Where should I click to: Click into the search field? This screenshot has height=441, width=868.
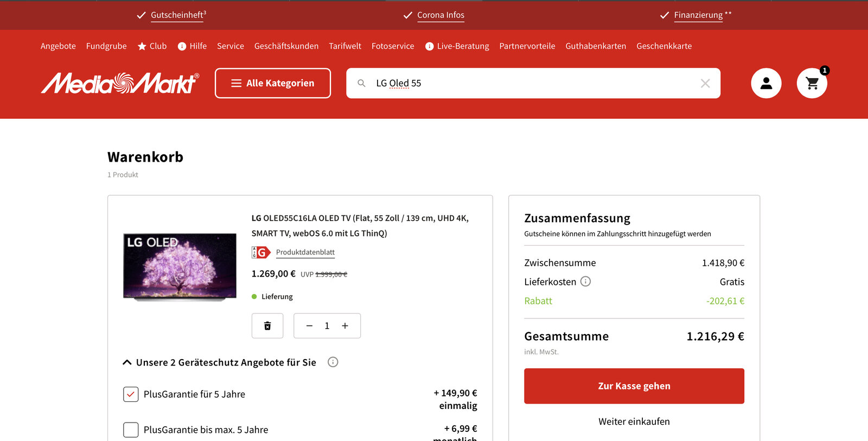(x=533, y=83)
